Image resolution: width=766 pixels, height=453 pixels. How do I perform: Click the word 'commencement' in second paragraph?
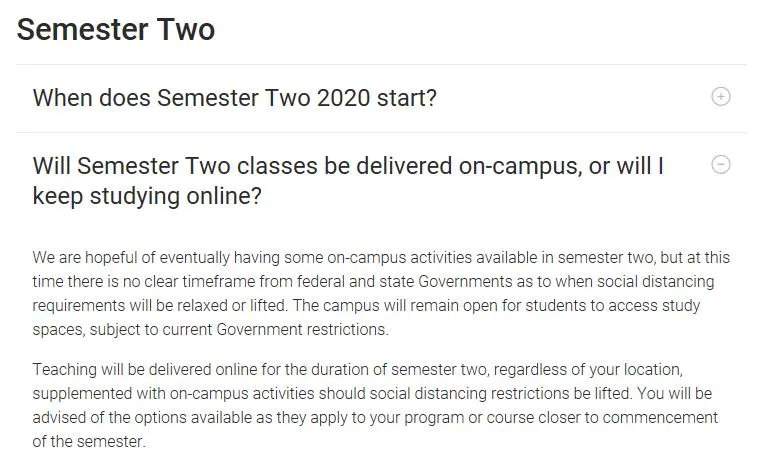660,418
